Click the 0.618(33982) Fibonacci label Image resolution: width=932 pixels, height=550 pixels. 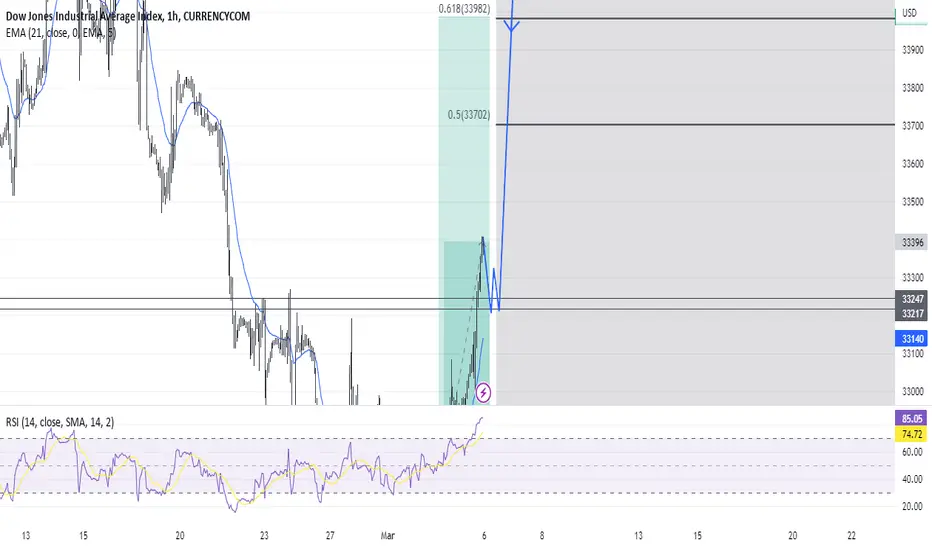click(x=464, y=8)
